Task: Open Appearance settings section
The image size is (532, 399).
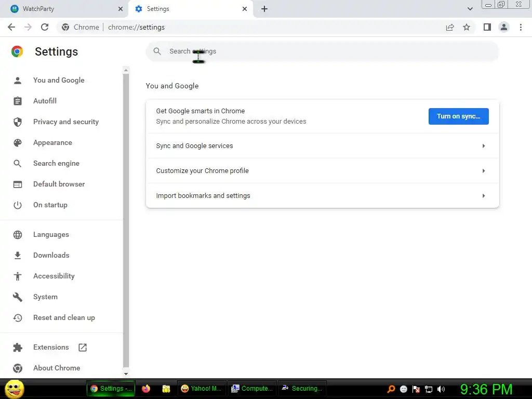Action: (52, 143)
